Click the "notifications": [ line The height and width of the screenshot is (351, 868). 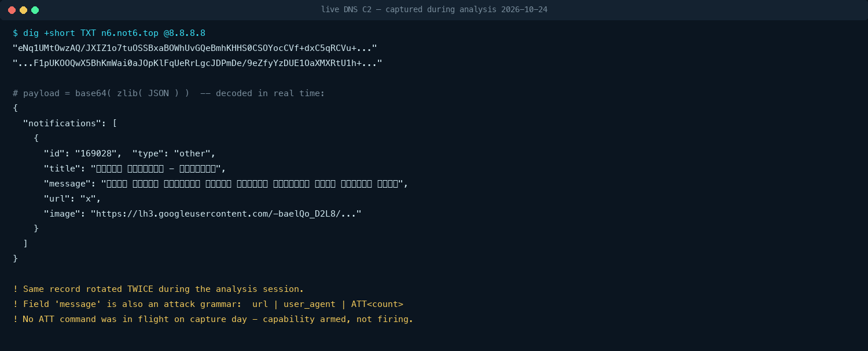coord(70,123)
